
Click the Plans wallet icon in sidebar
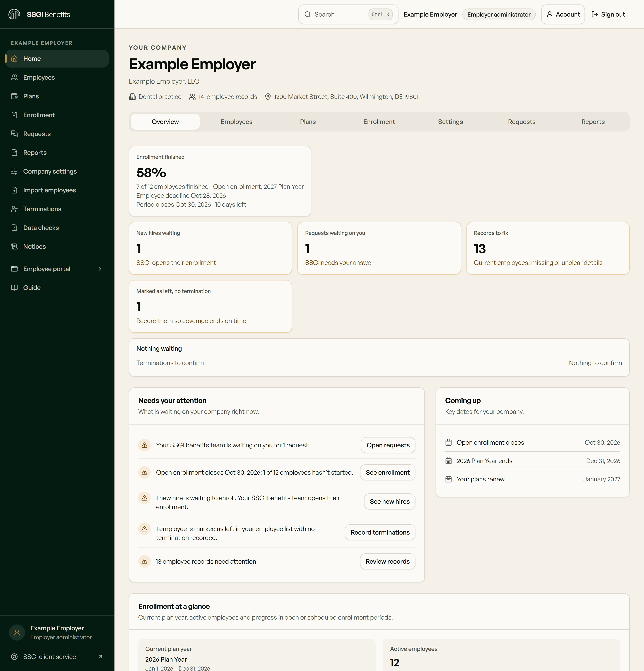click(x=14, y=96)
